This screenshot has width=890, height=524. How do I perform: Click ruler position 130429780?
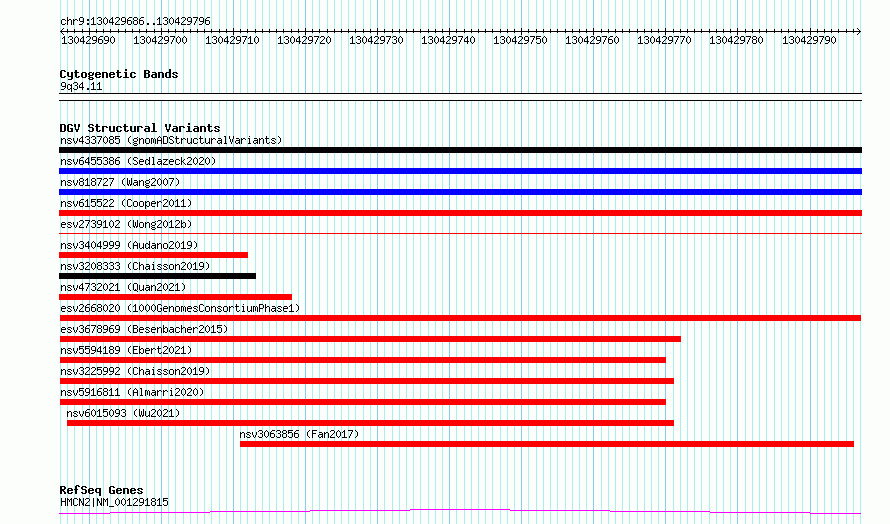(737, 40)
